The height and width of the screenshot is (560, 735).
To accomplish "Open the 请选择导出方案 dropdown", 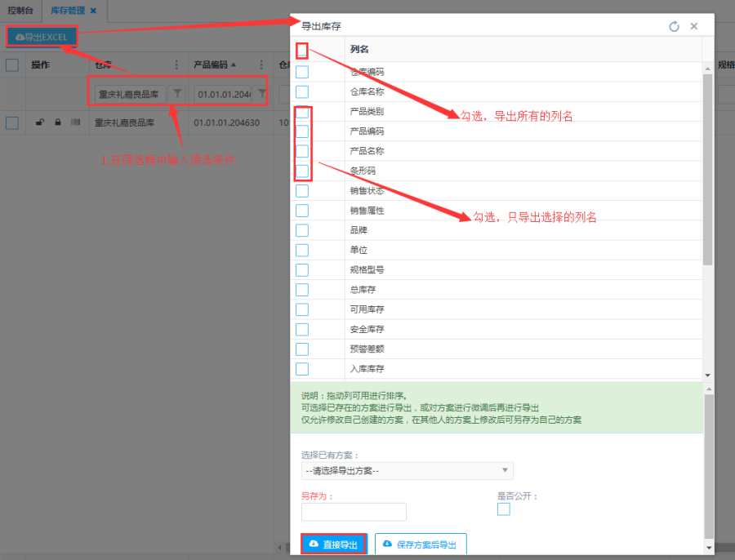I will click(x=407, y=471).
